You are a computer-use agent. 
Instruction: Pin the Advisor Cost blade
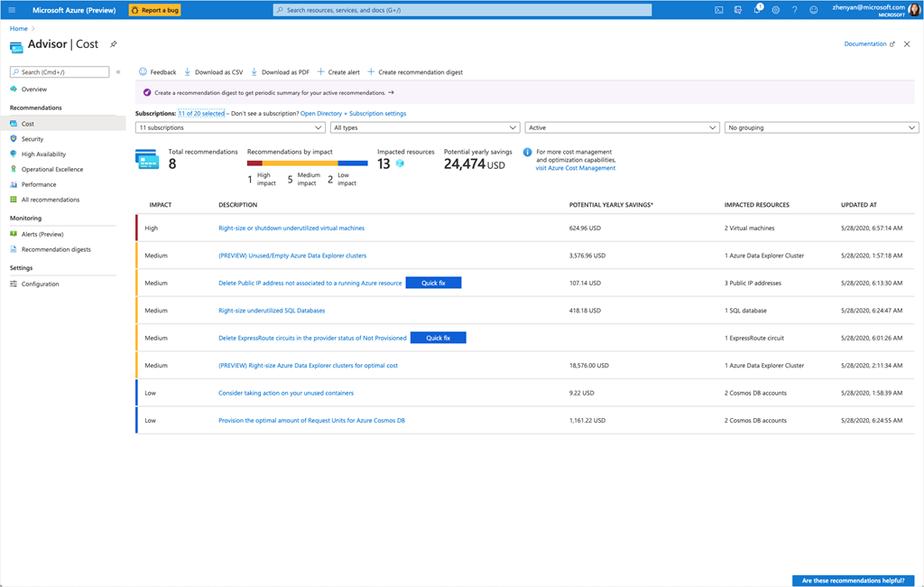(113, 44)
